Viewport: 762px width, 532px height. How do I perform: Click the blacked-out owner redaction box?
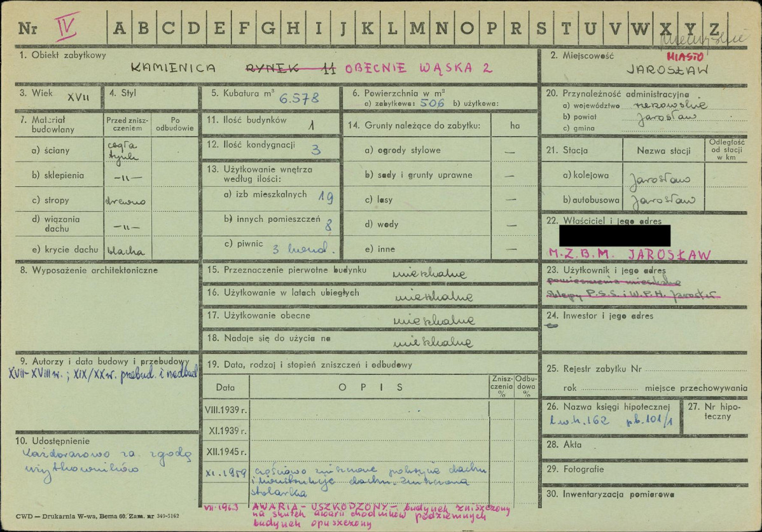[614, 236]
